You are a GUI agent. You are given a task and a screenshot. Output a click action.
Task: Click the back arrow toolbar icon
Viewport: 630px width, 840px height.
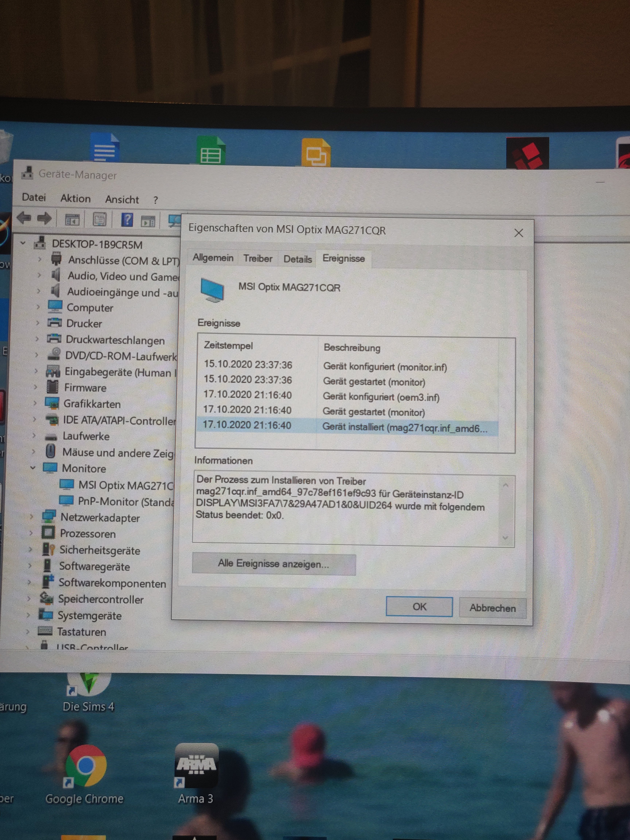(24, 218)
